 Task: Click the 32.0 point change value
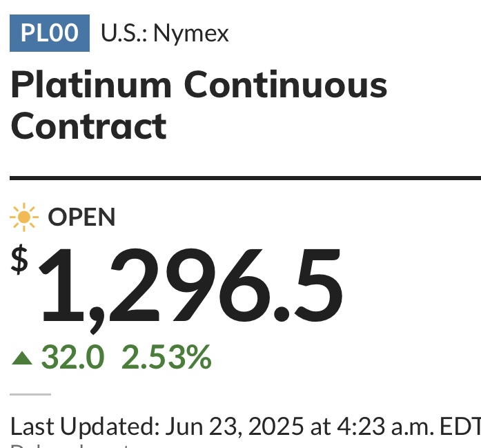click(72, 357)
